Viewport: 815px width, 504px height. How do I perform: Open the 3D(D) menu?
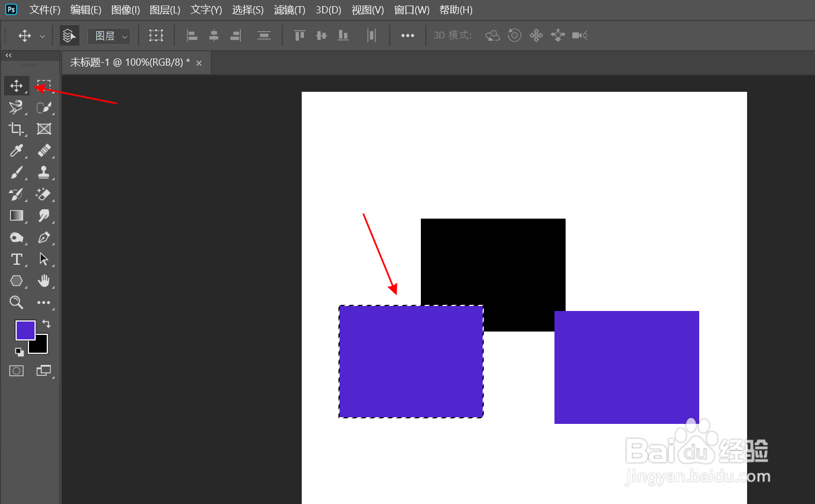(328, 10)
